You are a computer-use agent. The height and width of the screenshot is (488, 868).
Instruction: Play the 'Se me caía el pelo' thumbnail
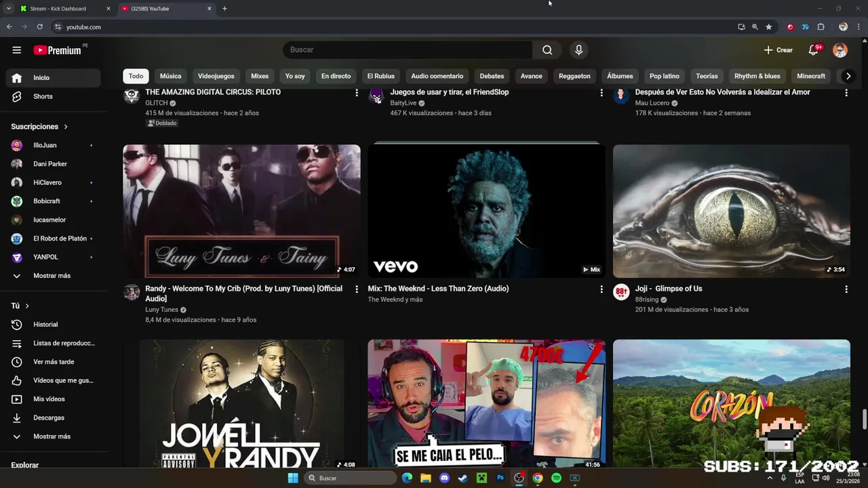point(486,405)
